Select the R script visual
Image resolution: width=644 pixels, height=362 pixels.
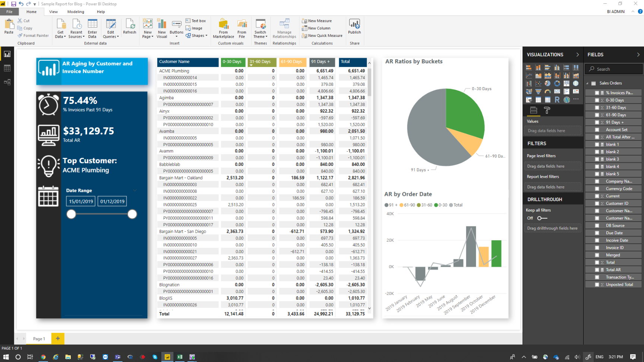coord(557,99)
